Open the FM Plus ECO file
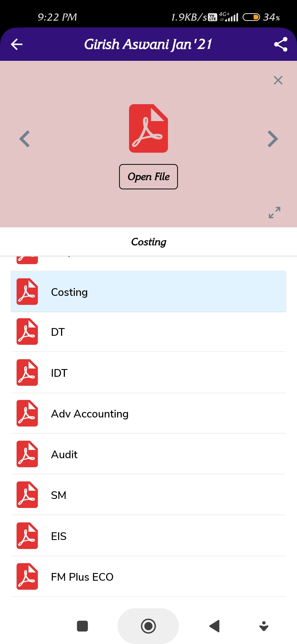The height and width of the screenshot is (644, 297). point(148,577)
